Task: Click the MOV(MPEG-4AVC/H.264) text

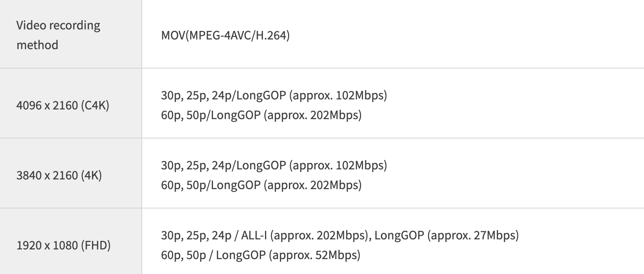Action: click(x=225, y=35)
